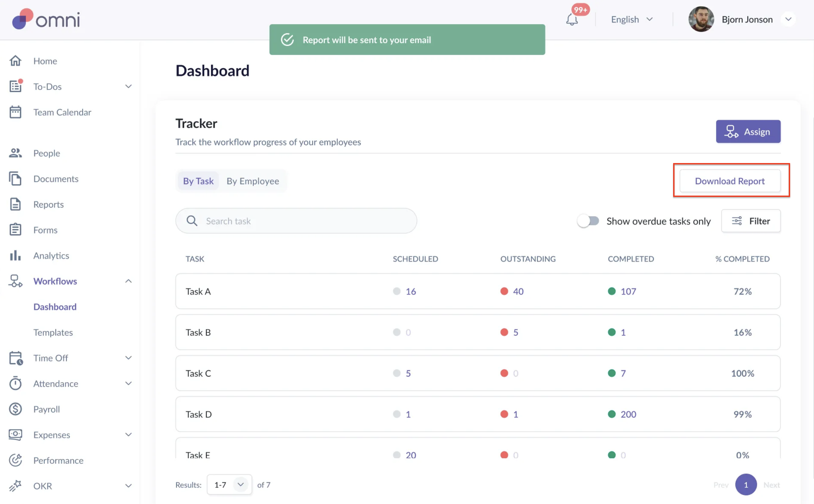Viewport: 814px width, 504px height.
Task: Click the Assign button
Action: (x=748, y=132)
